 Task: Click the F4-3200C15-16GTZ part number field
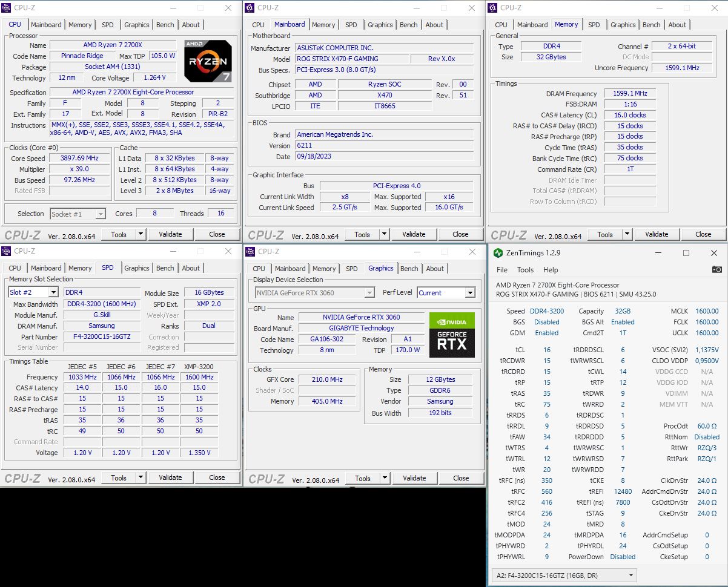(x=102, y=337)
